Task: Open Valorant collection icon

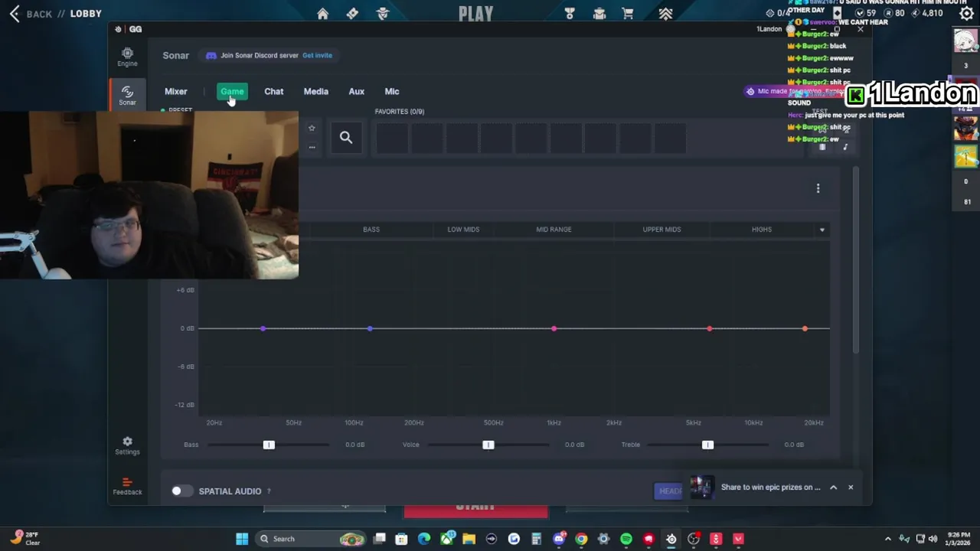Action: [599, 14]
